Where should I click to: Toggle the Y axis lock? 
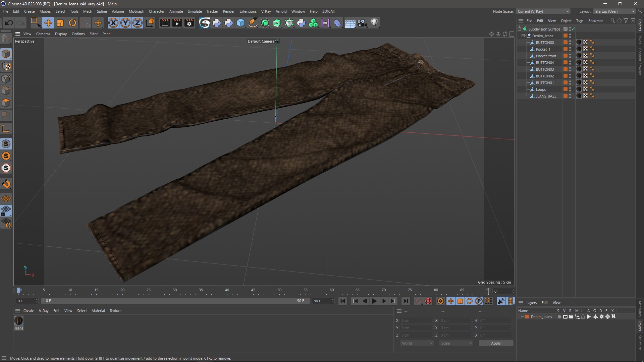(125, 23)
